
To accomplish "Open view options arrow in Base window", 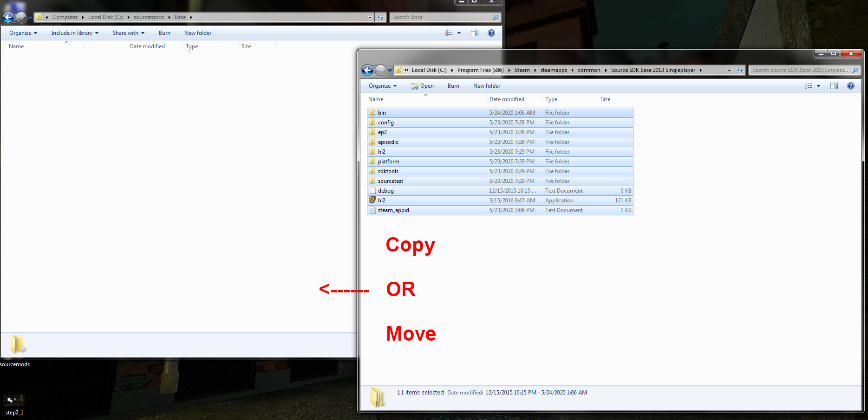I will point(459,33).
